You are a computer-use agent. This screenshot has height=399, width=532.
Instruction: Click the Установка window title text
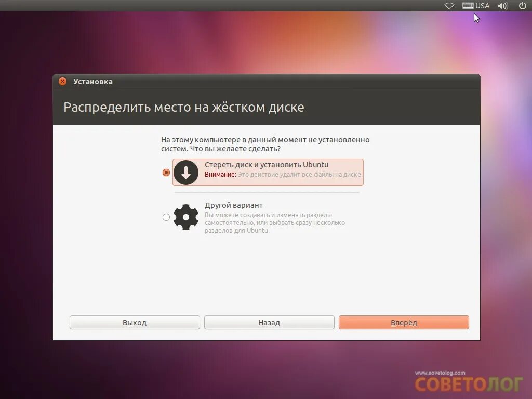click(92, 82)
